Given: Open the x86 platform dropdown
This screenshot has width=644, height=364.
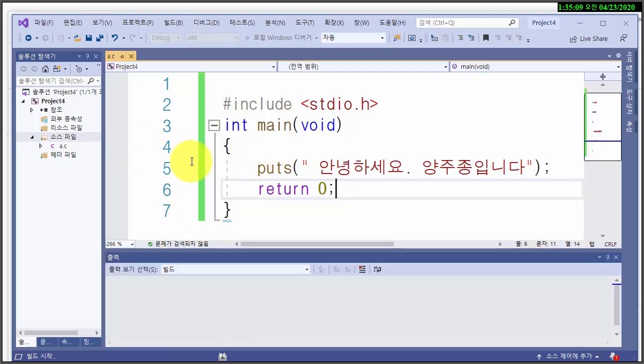Looking at the screenshot, I should click(x=213, y=38).
